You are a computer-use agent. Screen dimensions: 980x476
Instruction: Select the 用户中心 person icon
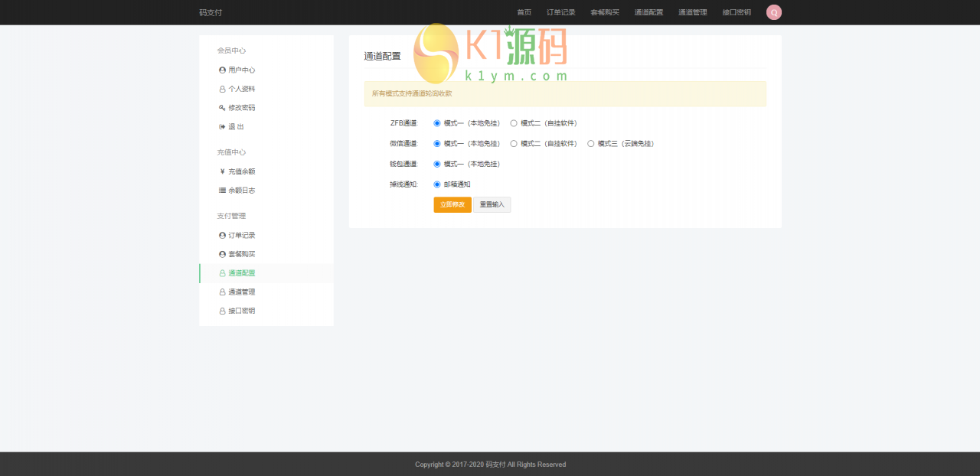pyautogui.click(x=221, y=70)
